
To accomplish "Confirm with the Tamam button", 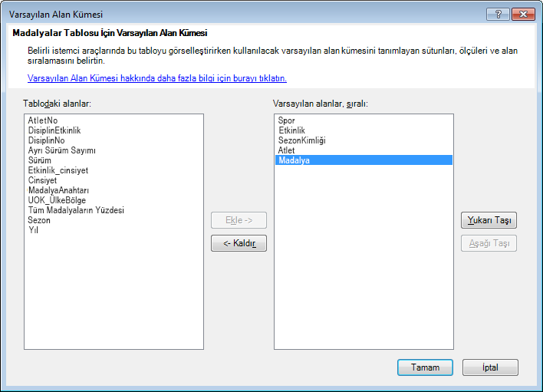I will (x=425, y=367).
